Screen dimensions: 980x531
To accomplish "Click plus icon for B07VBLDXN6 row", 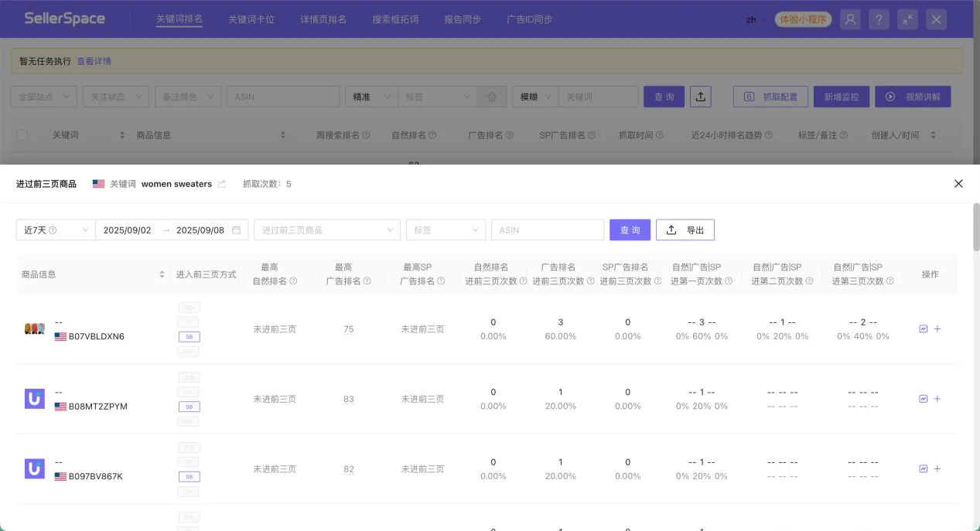I will [937, 328].
